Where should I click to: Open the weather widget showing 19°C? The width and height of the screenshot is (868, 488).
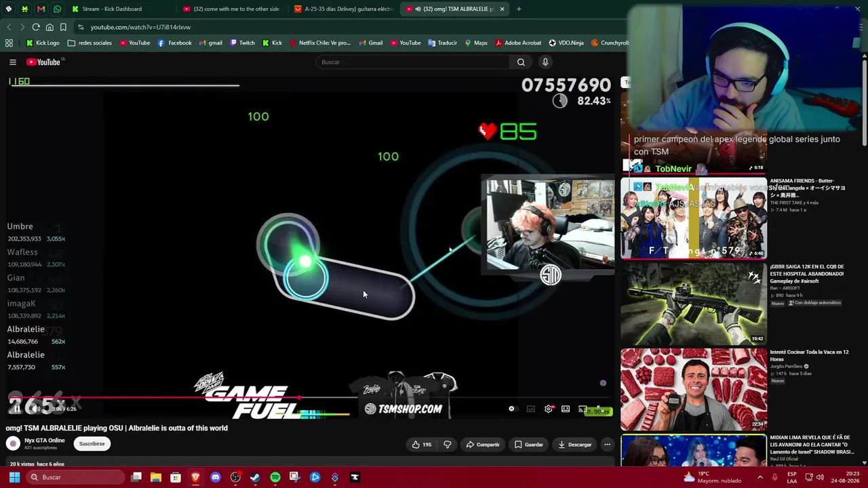pyautogui.click(x=712, y=477)
